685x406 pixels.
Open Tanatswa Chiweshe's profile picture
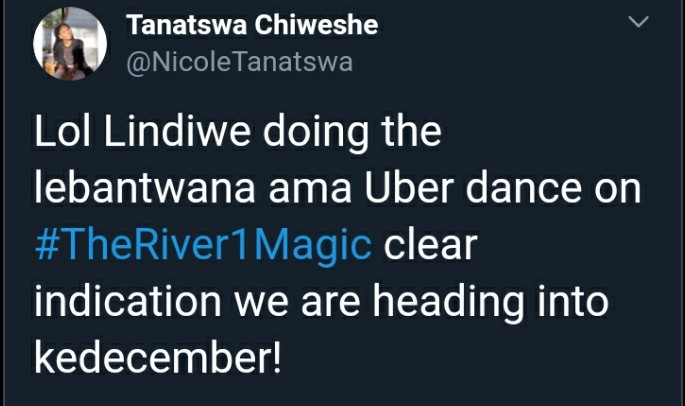point(70,44)
